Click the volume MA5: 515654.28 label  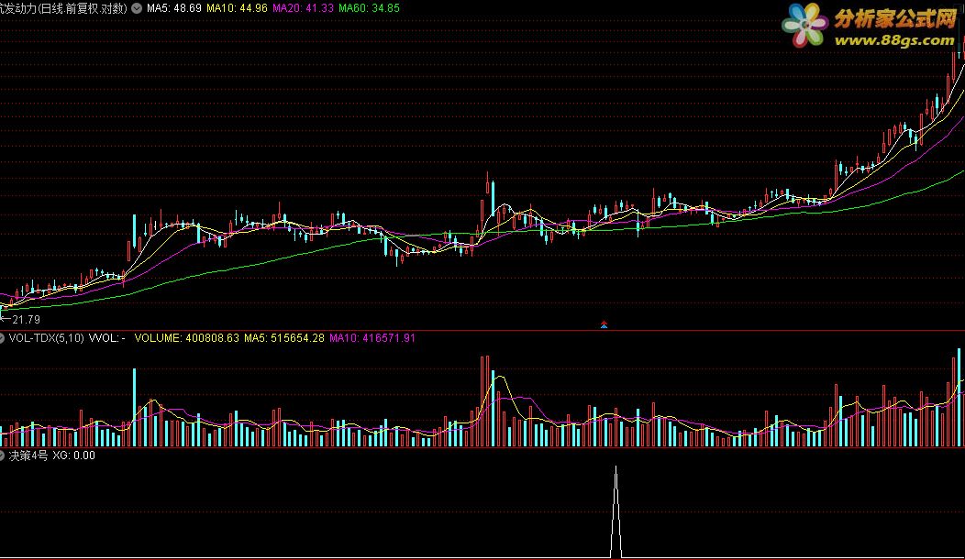click(284, 338)
